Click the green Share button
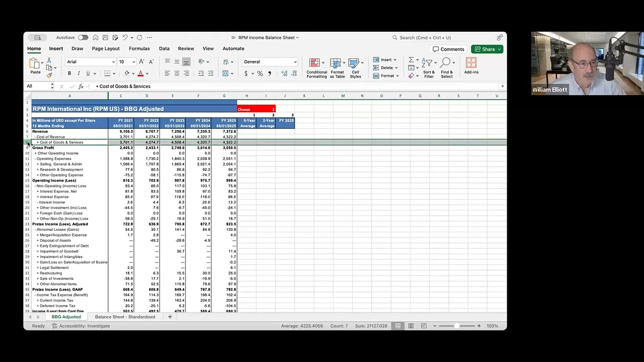Screen dimensions: 644x362 (487, 49)
